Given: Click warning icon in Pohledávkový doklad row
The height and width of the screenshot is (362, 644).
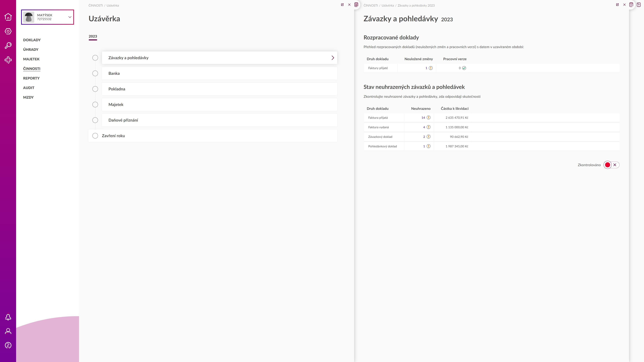Looking at the screenshot, I should 428,146.
